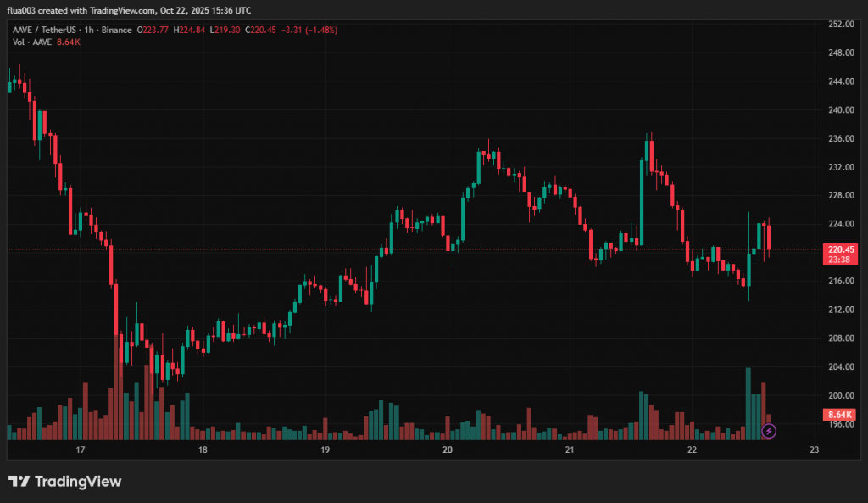The width and height of the screenshot is (868, 503).
Task: Click the 236.00 price scale label
Action: click(x=840, y=138)
